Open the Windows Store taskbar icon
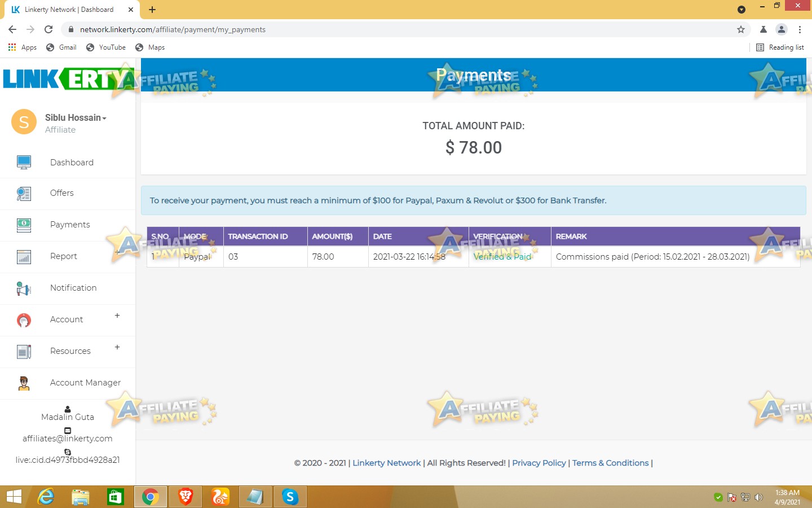Screen dimensions: 812x508 [116, 497]
